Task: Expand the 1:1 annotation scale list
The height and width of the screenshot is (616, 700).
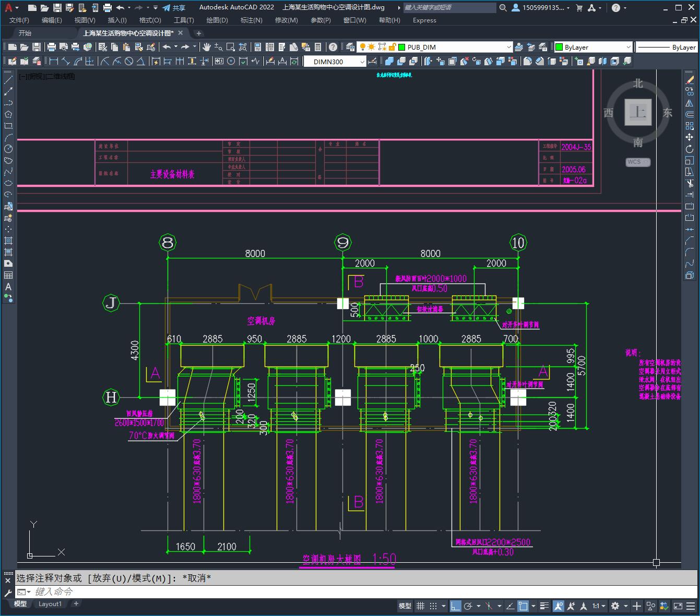Action: tap(599, 606)
